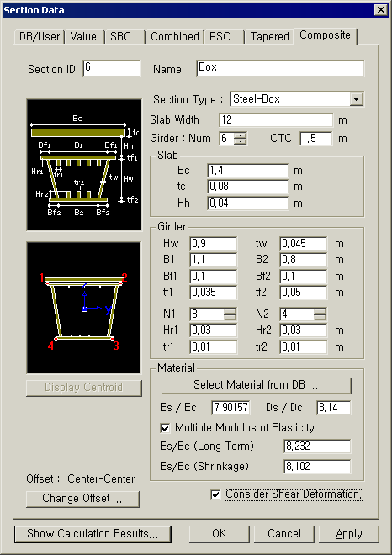Click the steel-box section diagram image

84,165
